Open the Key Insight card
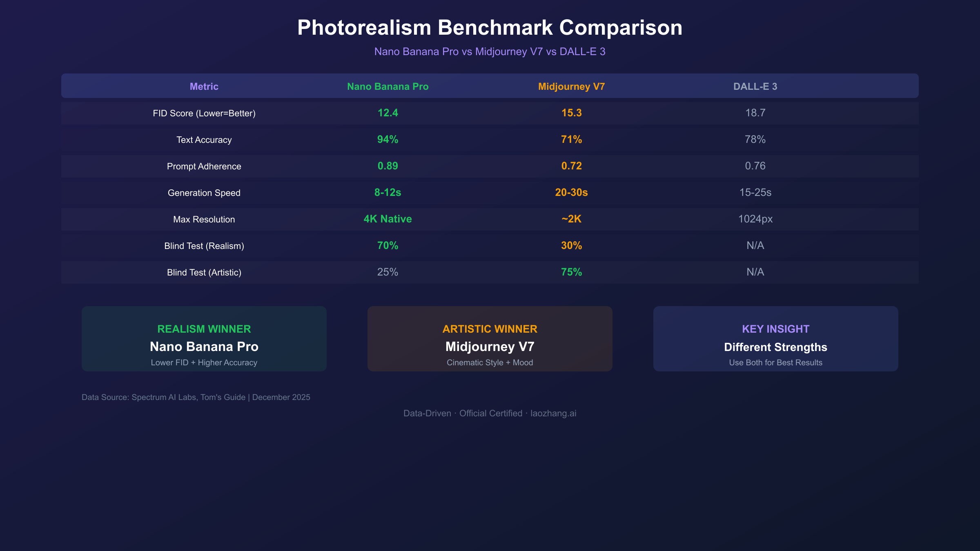The height and width of the screenshot is (551, 980). [775, 339]
